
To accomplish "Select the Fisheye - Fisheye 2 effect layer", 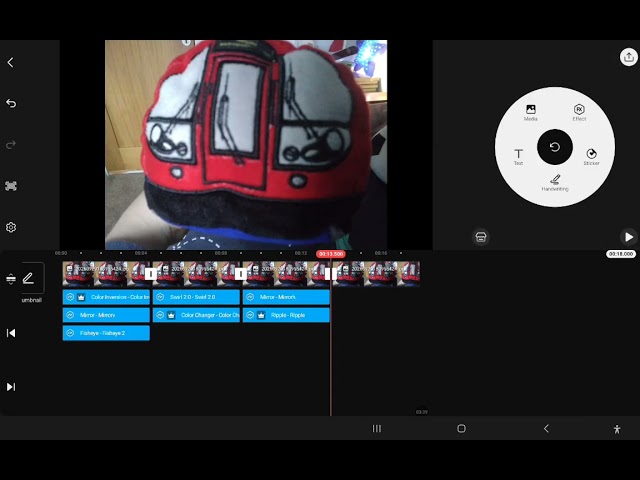I will click(106, 333).
